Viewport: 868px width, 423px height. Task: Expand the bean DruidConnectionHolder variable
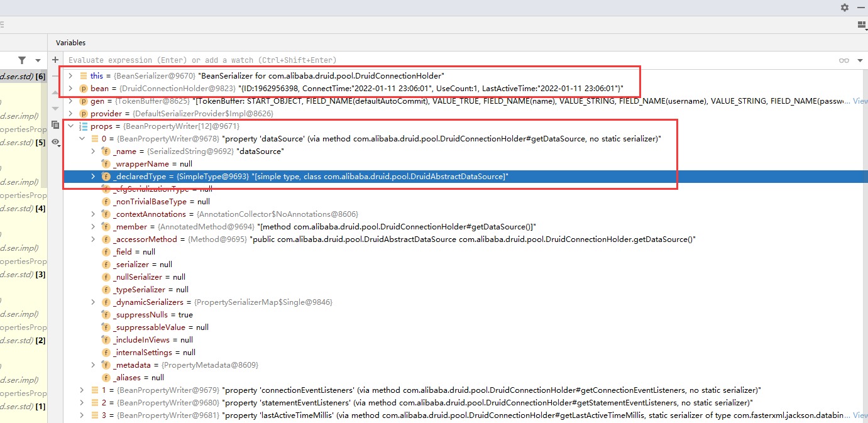click(x=70, y=88)
